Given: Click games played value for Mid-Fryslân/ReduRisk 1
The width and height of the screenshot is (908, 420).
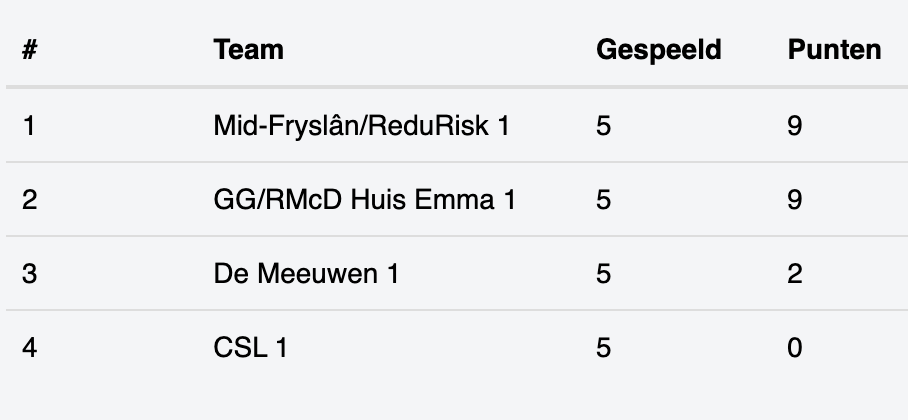Looking at the screenshot, I should [x=603, y=126].
